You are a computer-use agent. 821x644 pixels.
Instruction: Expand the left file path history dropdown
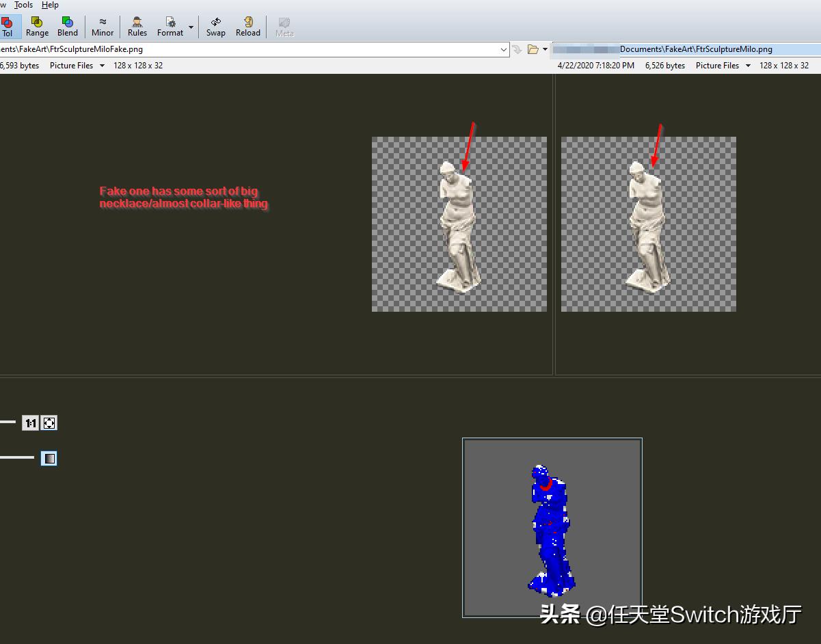coord(504,49)
